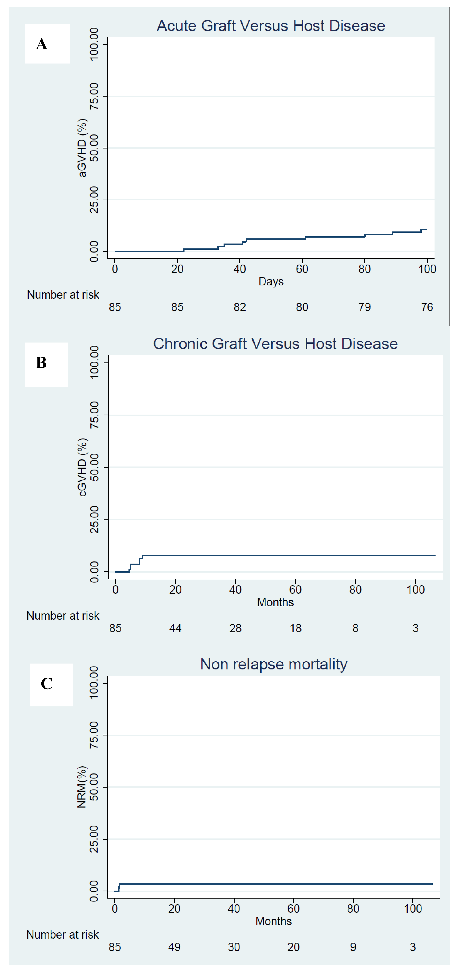Click the panel A label box
The height and width of the screenshot is (980, 461).
coord(47,44)
